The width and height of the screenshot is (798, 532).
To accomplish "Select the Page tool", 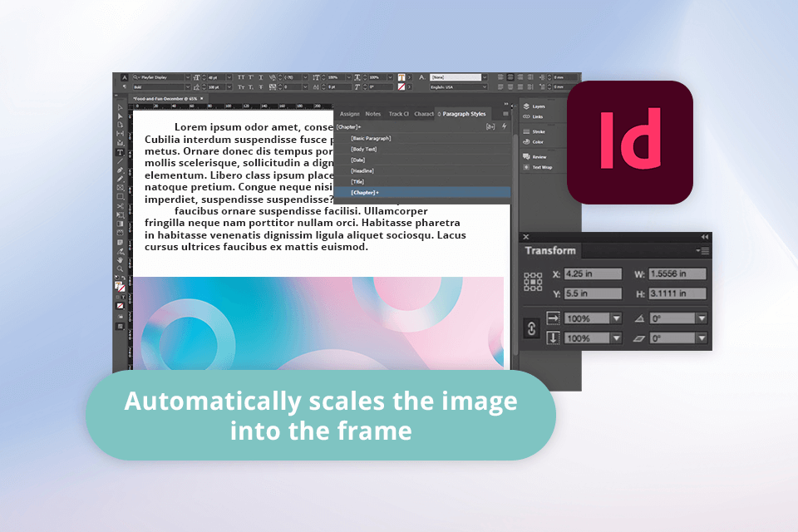I will pyautogui.click(x=120, y=125).
